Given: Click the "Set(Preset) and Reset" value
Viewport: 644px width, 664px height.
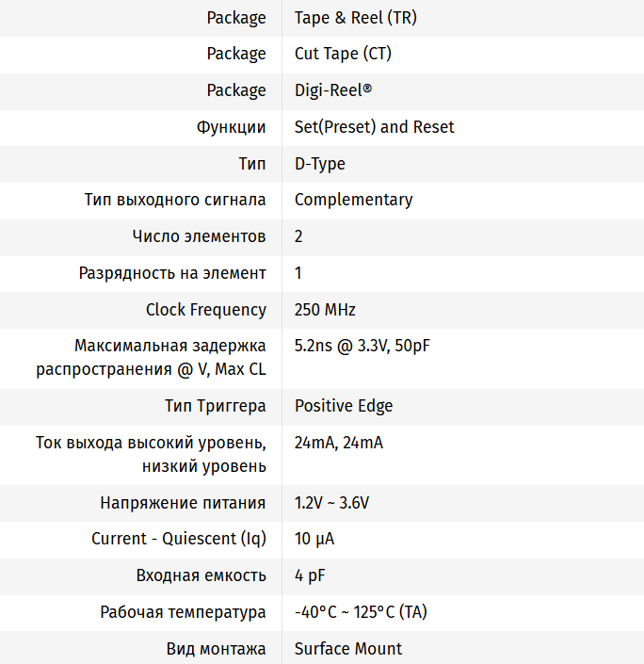Looking at the screenshot, I should coord(374,127).
